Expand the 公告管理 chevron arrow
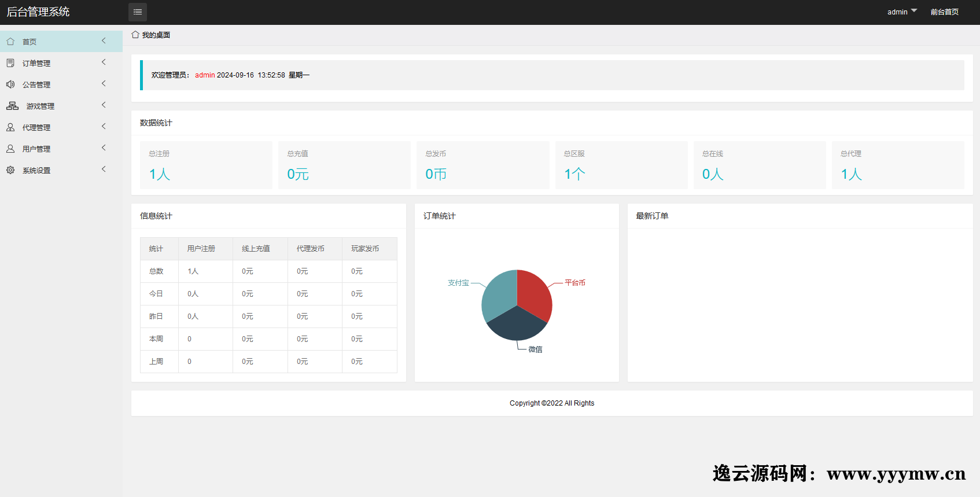The width and height of the screenshot is (980, 497). point(104,84)
